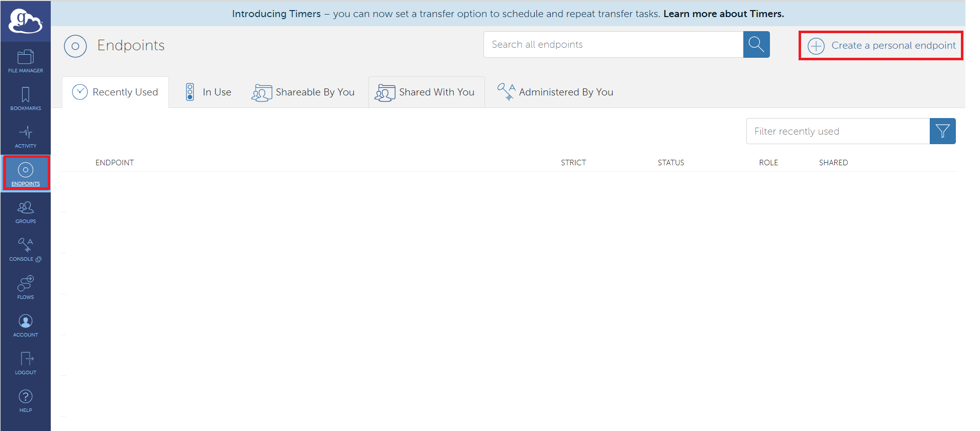Open the Shareable By You tab
980x431 pixels.
coord(304,92)
